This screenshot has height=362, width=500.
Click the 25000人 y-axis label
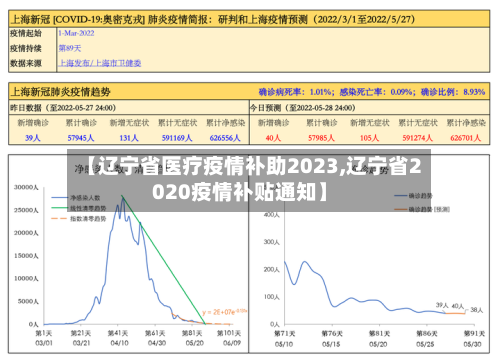point(26,210)
